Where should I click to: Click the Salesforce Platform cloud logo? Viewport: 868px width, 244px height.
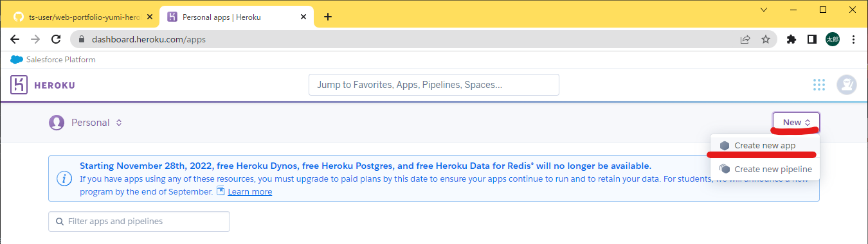(17, 60)
